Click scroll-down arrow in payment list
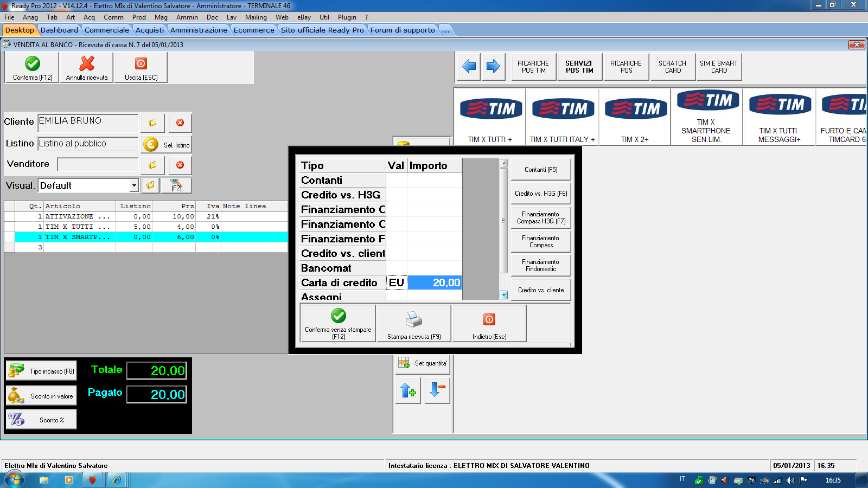Viewport: 868px width, 488px height. point(503,295)
